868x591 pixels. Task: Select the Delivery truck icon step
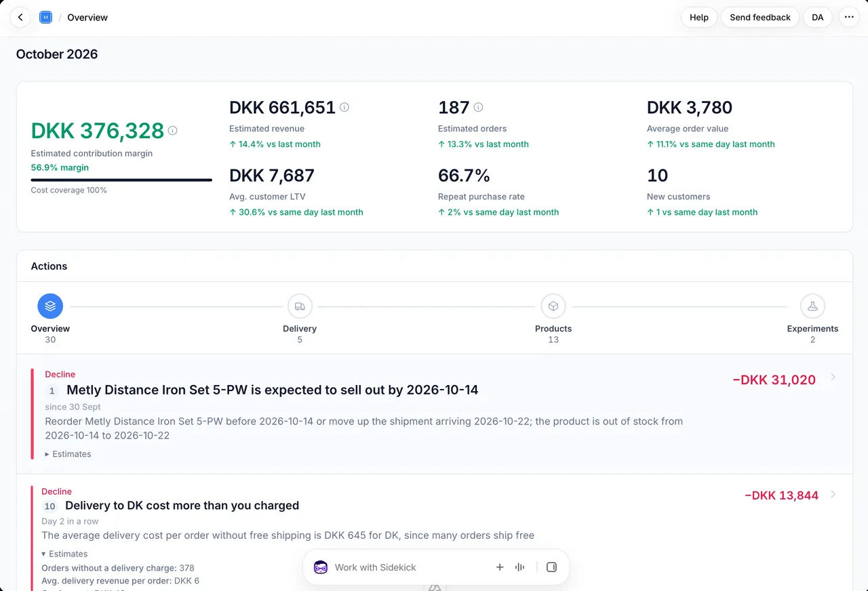tap(300, 306)
